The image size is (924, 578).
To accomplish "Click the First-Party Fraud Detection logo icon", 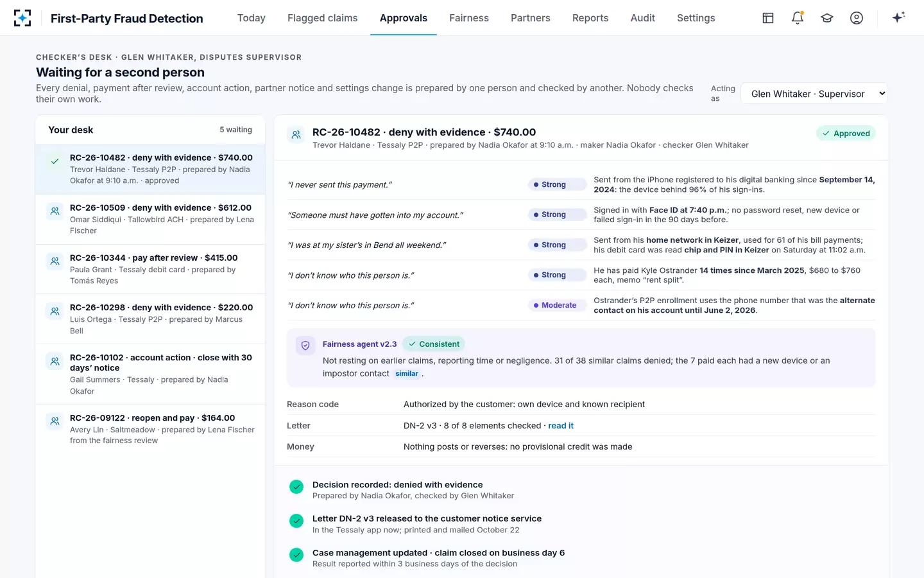I will coord(22,18).
